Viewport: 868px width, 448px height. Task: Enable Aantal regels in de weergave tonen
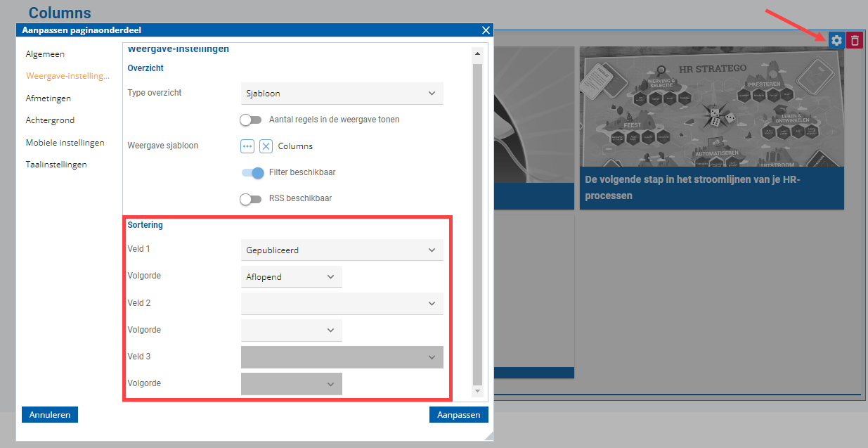251,120
